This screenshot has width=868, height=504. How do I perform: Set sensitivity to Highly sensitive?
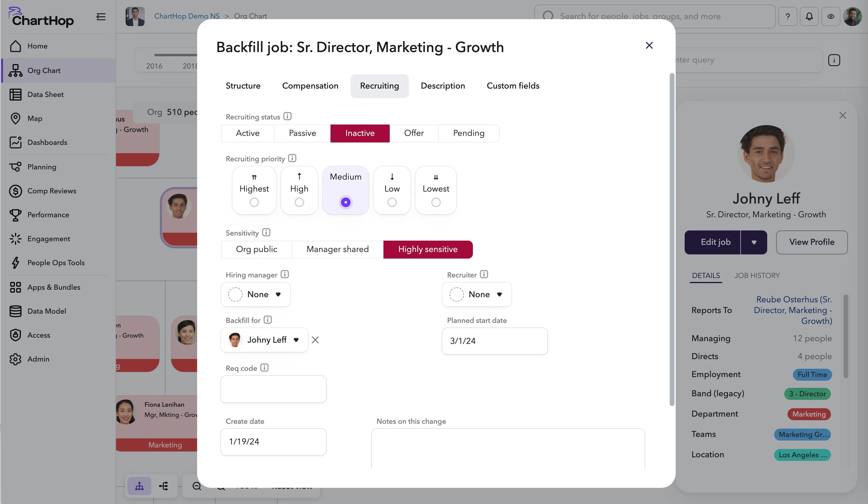click(x=428, y=250)
